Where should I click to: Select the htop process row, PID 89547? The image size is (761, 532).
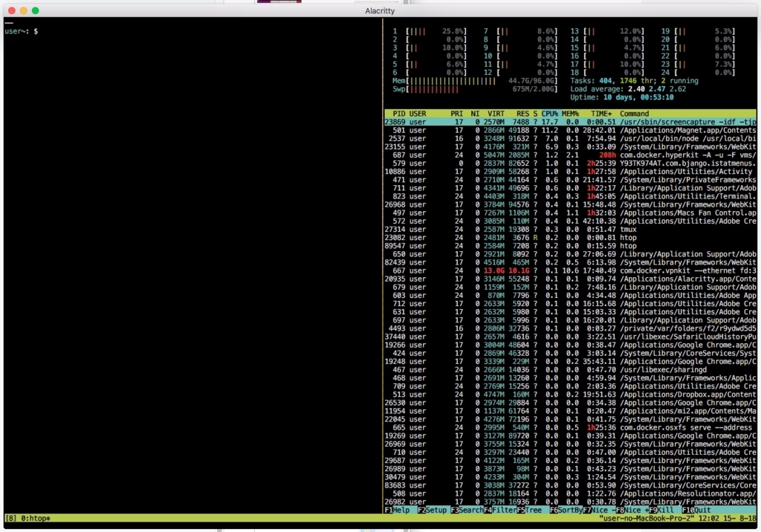pyautogui.click(x=570, y=246)
